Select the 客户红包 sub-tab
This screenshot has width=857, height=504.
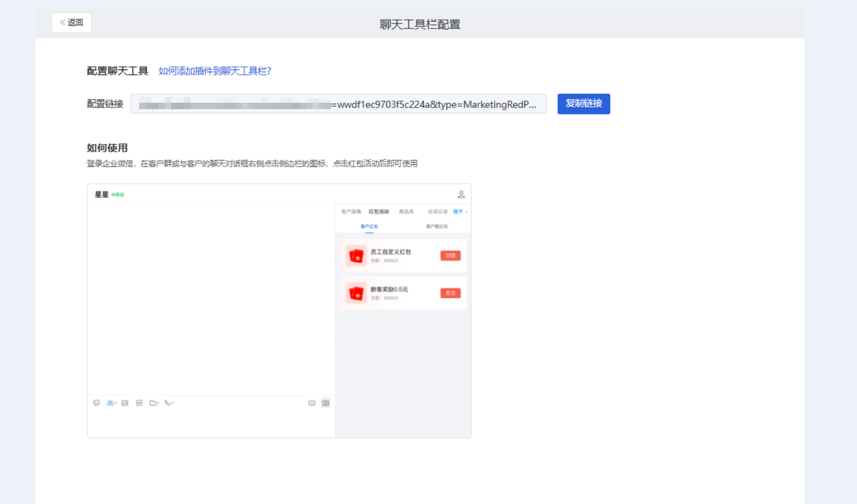[x=369, y=226]
